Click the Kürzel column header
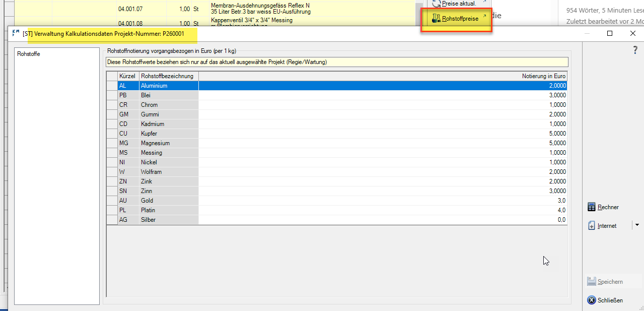The height and width of the screenshot is (311, 644). pyautogui.click(x=128, y=76)
